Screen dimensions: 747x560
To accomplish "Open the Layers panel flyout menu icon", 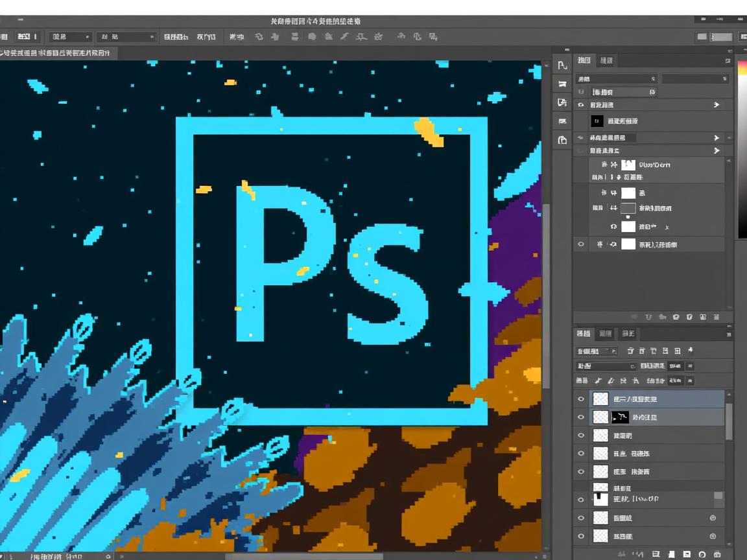I will pos(729,334).
